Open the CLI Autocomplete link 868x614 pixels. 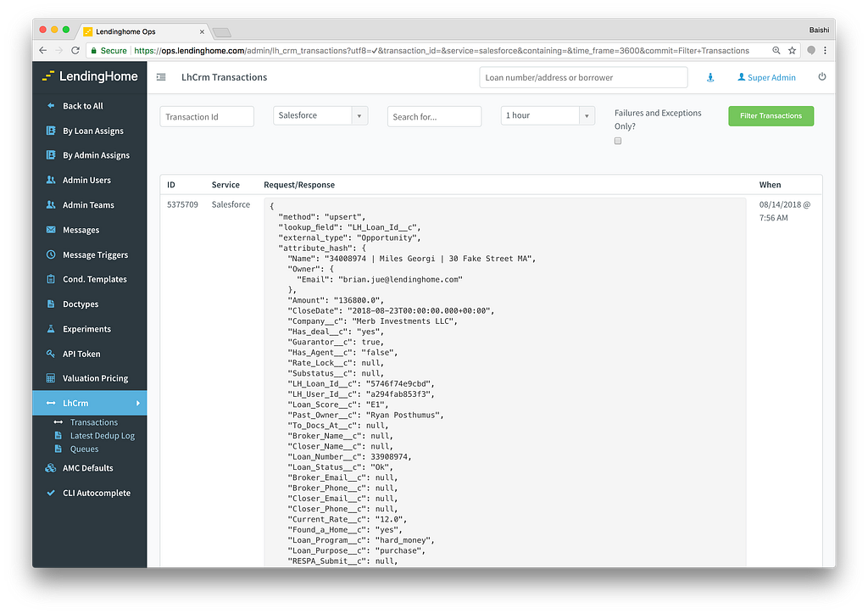(97, 493)
